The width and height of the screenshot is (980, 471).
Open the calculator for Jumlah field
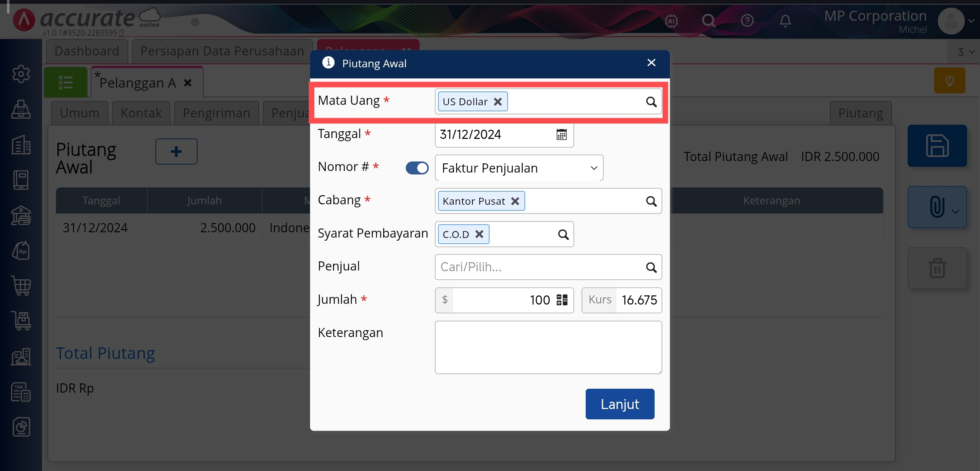point(562,300)
